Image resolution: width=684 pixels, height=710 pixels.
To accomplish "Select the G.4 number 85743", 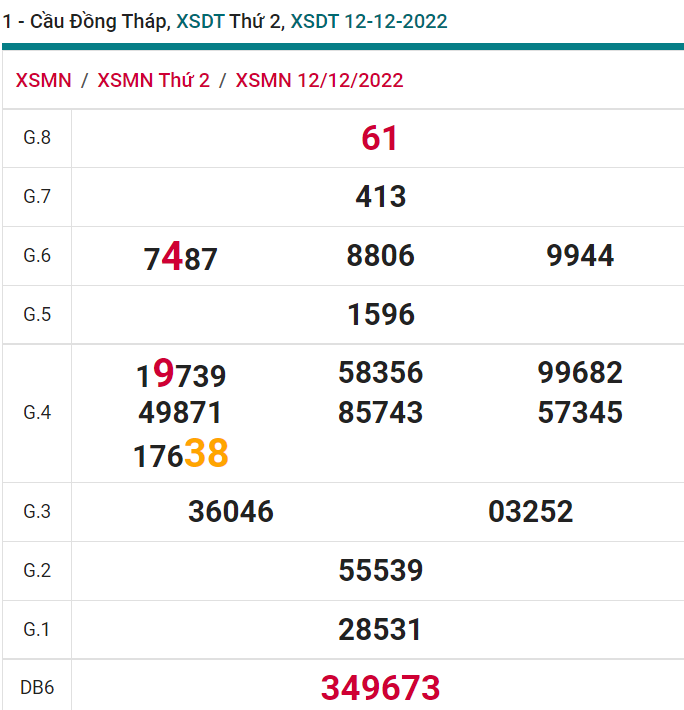I will [x=380, y=412].
